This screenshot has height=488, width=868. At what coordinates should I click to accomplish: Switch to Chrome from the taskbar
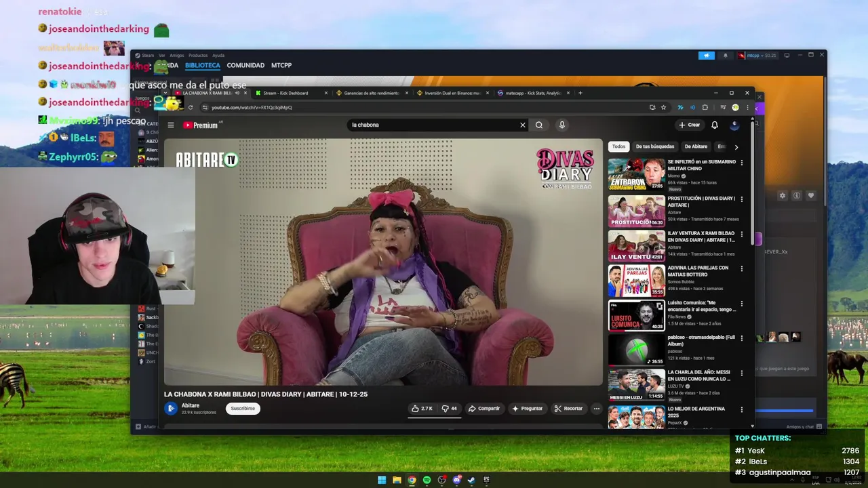pos(412,480)
